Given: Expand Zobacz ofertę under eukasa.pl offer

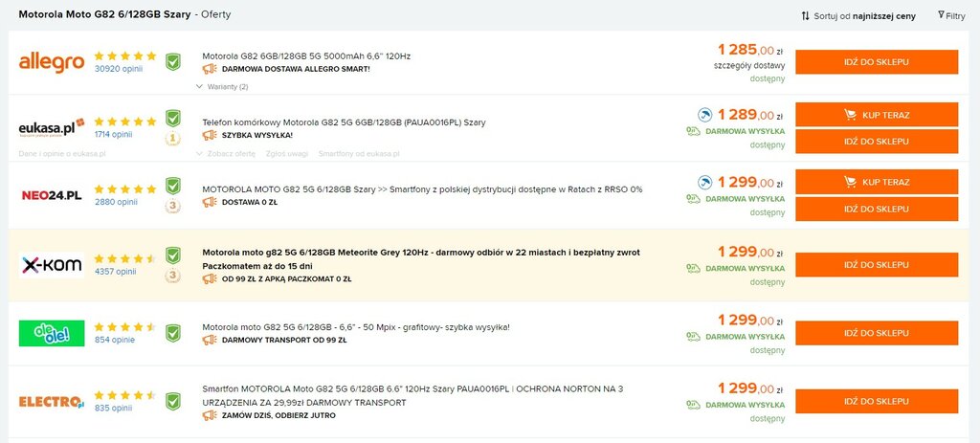Looking at the screenshot, I should [225, 154].
